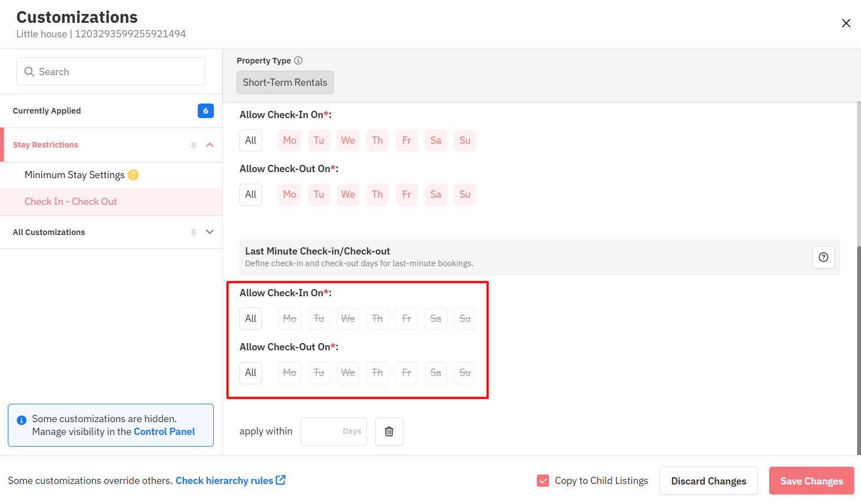The image size is (861, 504).
Task: Toggle Fr for regular Allow Check-In On
Action: 407,140
